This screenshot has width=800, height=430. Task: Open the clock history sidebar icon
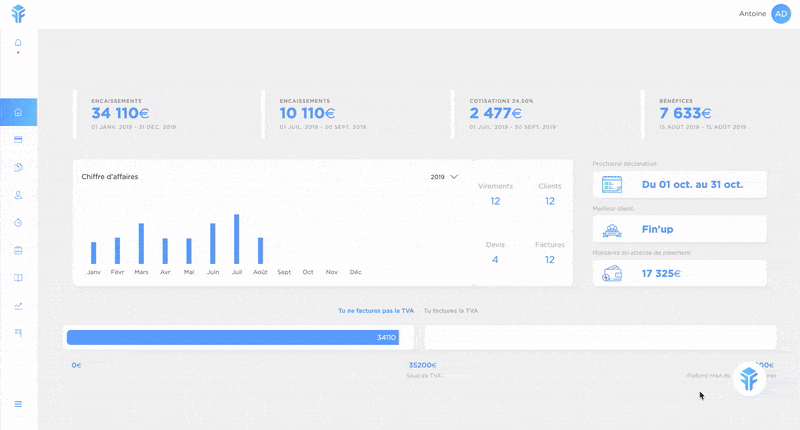(x=18, y=222)
